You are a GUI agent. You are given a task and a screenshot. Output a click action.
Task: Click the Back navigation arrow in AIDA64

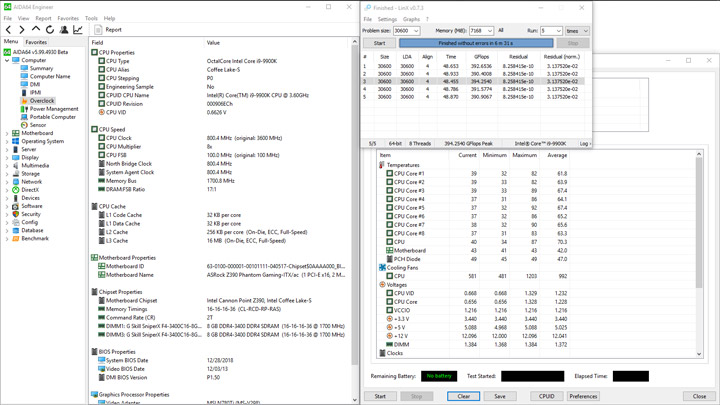9,30
